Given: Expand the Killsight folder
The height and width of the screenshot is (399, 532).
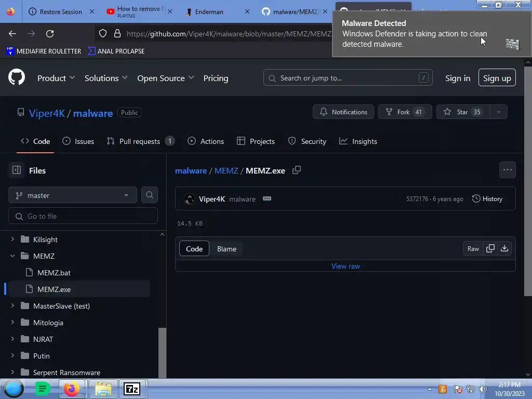Looking at the screenshot, I should tap(12, 239).
